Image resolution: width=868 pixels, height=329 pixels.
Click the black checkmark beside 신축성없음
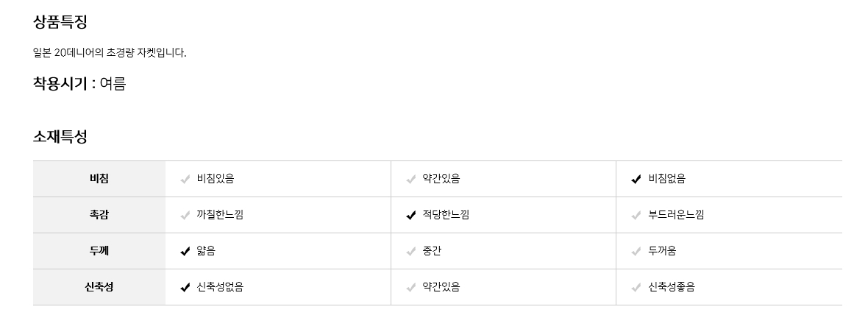tap(185, 287)
